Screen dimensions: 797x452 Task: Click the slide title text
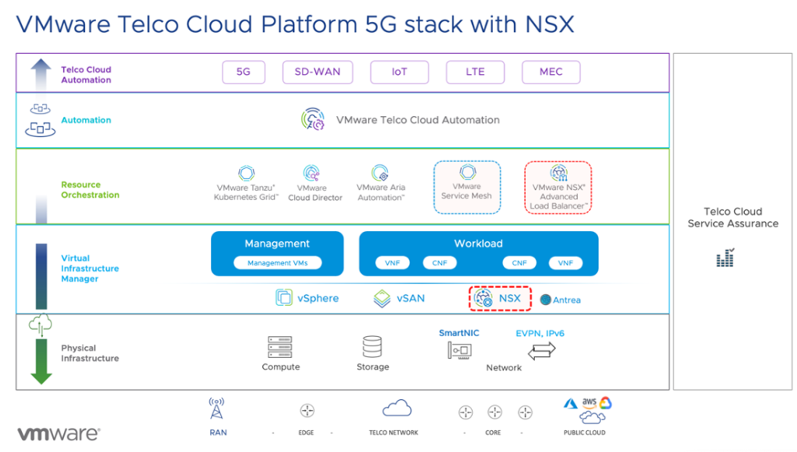[295, 24]
